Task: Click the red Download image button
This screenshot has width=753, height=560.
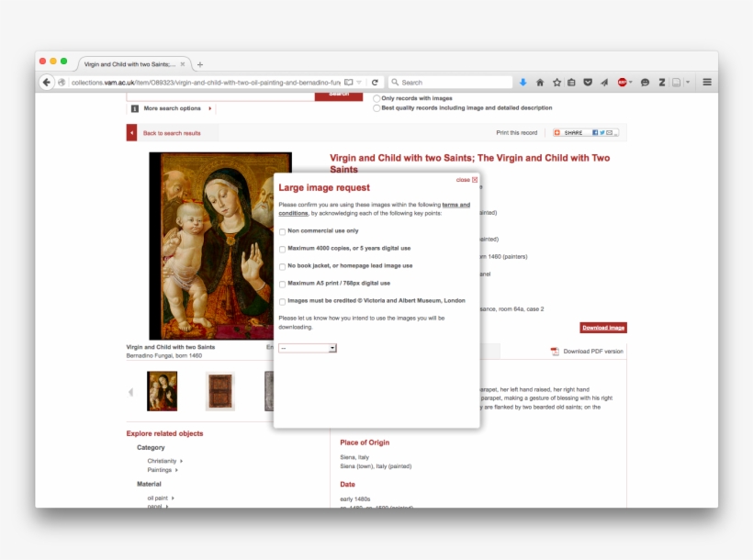Action: tap(603, 328)
